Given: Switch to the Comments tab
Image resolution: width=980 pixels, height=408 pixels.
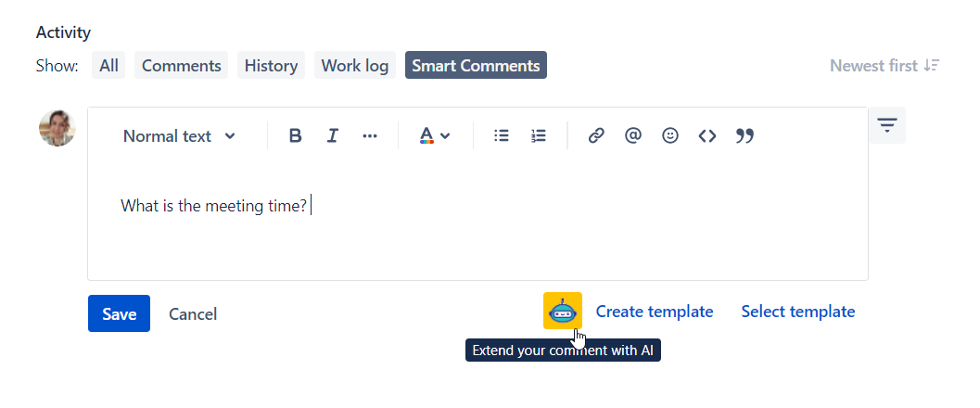Looking at the screenshot, I should point(182,66).
